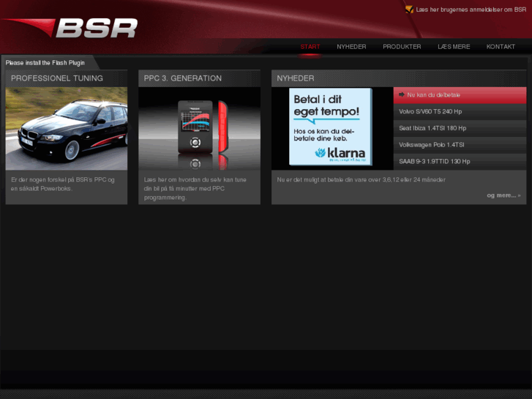Select Volkswagen Polo 1.4TSI news item
This screenshot has width=532, height=399.
pyautogui.click(x=460, y=145)
